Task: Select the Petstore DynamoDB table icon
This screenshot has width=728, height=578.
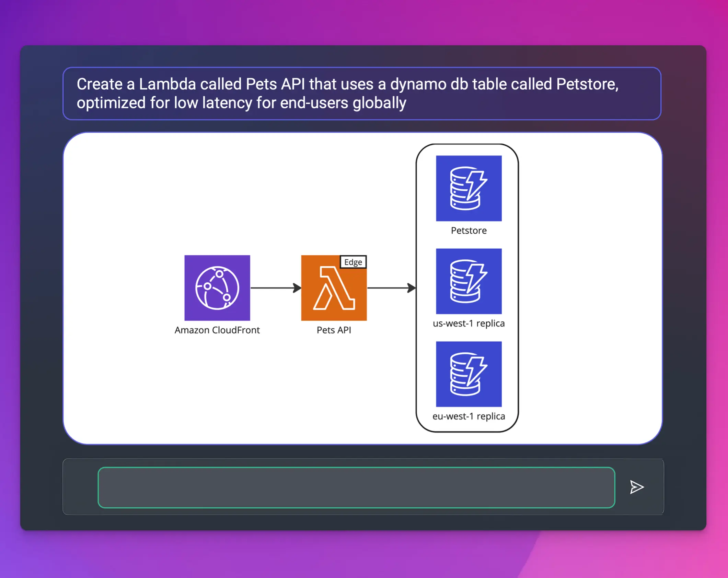Action: (468, 188)
